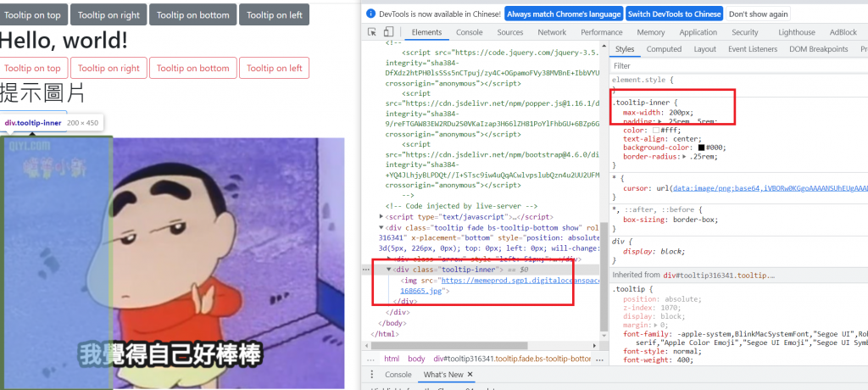Viewport: 868px width, 390px height.
Task: Open the Performance panel tab
Action: (x=602, y=32)
